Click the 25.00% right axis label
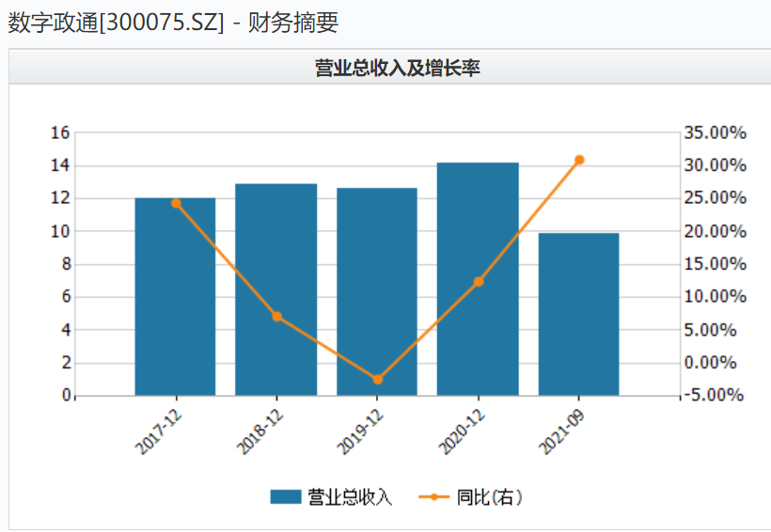The image size is (771, 532). tap(716, 197)
